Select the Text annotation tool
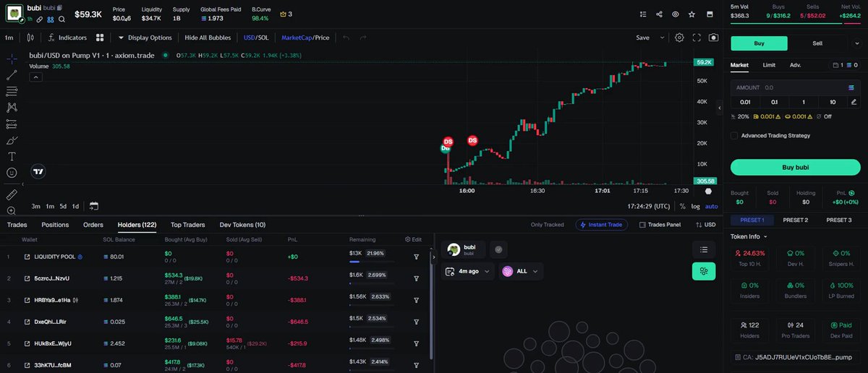Viewport: 868px width, 373px height. pyautogui.click(x=12, y=157)
